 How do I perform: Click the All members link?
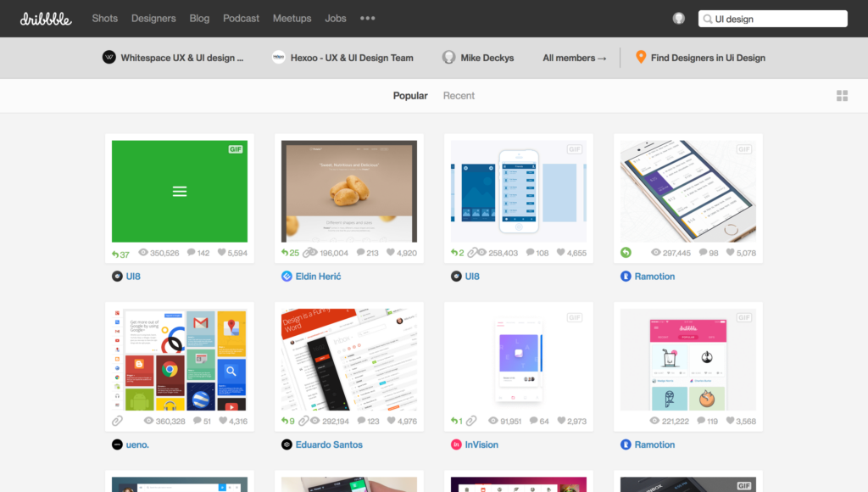(x=574, y=58)
